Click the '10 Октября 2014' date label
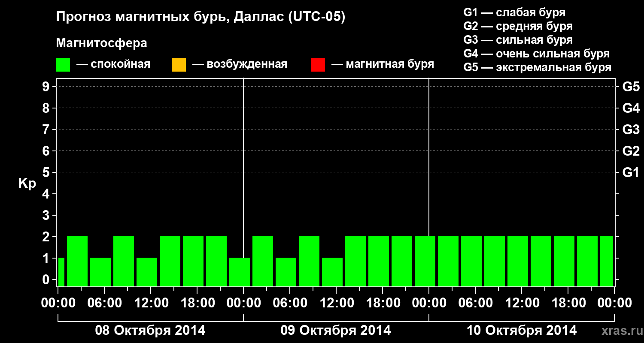 [522, 331]
